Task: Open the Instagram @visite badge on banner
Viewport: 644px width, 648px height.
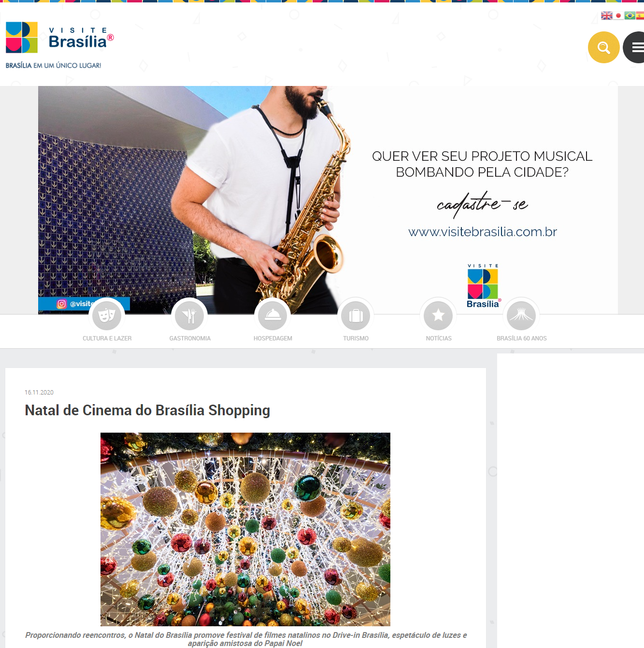Action: [x=84, y=304]
